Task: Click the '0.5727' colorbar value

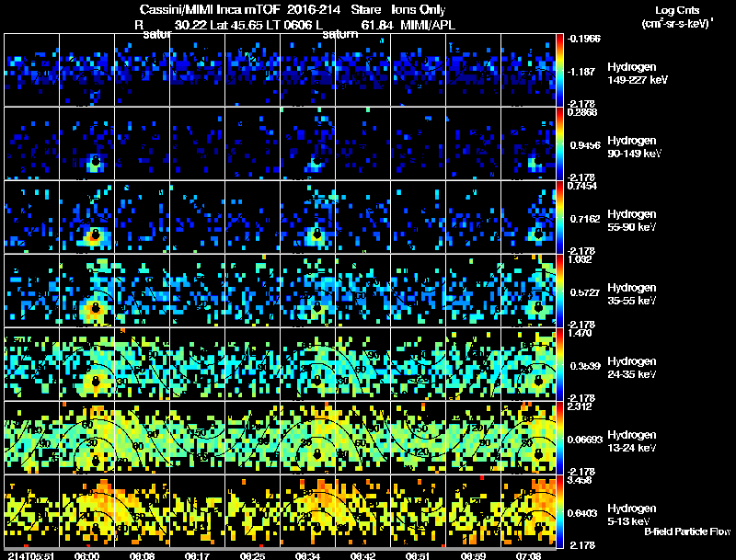Action: coord(585,292)
